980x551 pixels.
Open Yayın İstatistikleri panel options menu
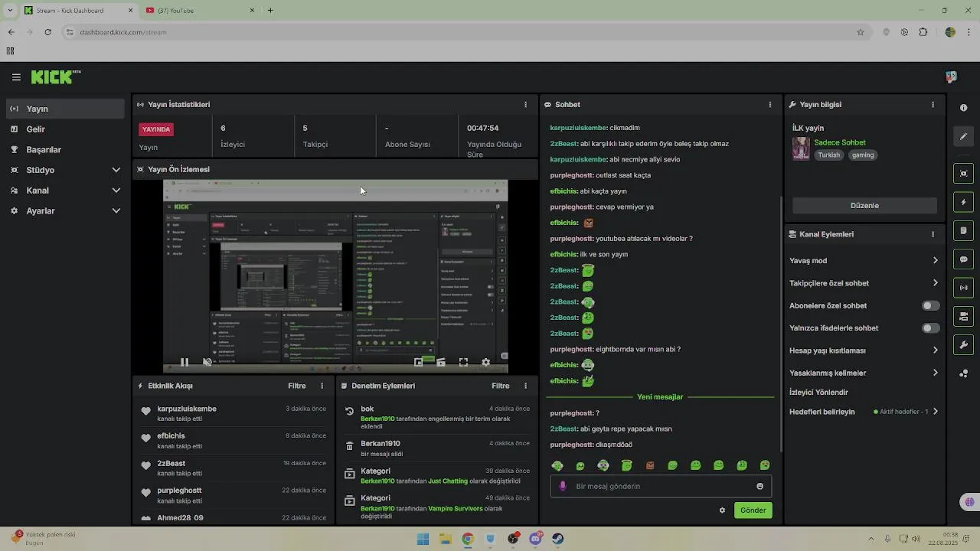(x=525, y=105)
